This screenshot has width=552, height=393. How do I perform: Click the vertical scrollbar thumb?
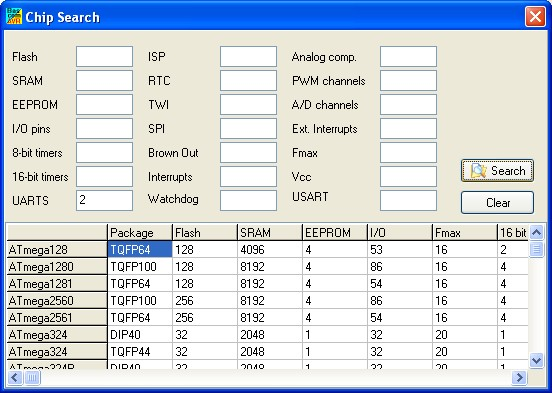537,249
